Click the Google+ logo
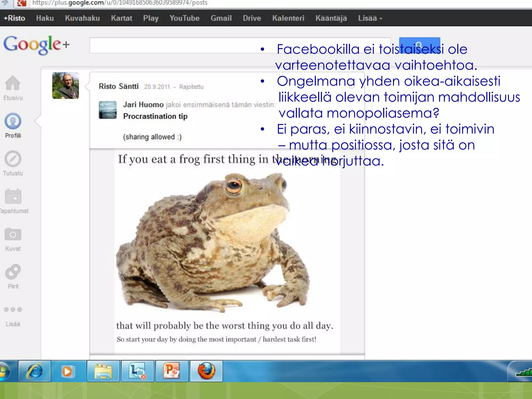The image size is (532, 399). coord(36,45)
